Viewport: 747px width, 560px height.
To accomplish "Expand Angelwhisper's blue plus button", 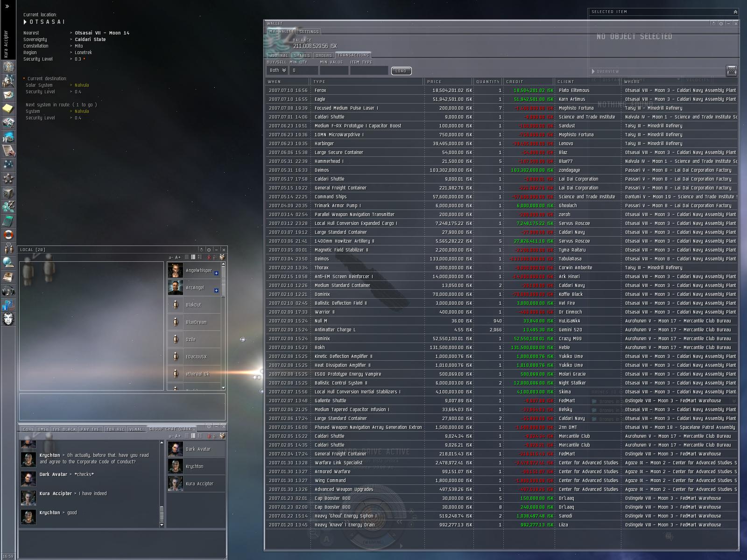I will pyautogui.click(x=216, y=273).
